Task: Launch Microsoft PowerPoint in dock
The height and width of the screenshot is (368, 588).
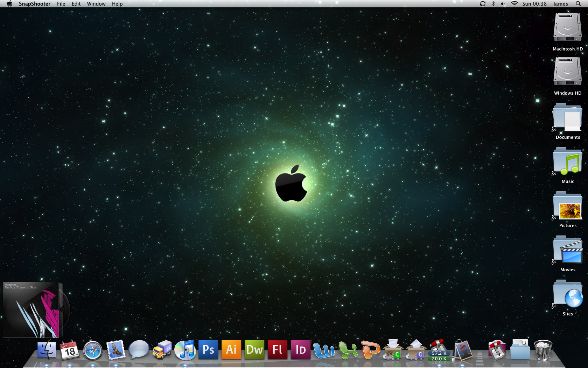Action: [370, 350]
